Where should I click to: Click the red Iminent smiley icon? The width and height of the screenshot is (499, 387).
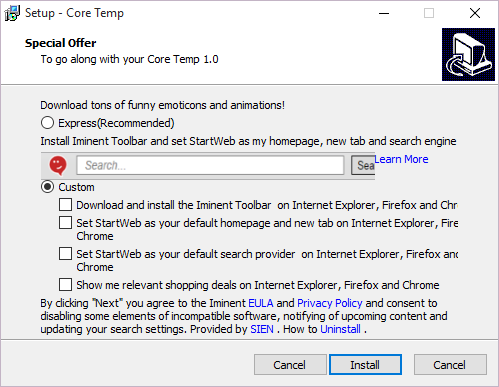[58, 165]
